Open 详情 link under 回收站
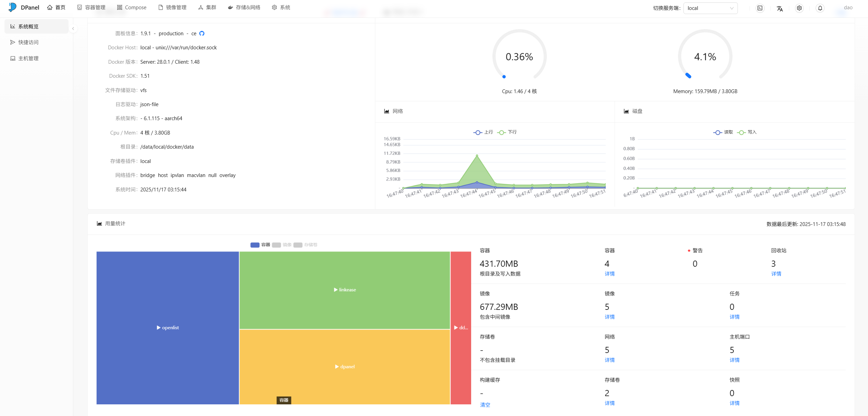868x416 pixels. 776,274
